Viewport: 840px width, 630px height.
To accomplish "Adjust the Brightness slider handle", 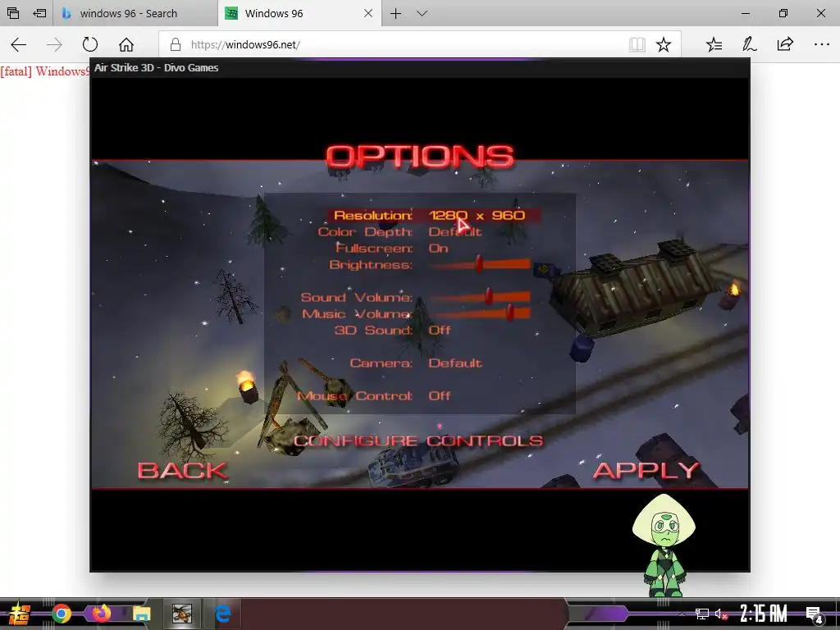I will [x=479, y=263].
